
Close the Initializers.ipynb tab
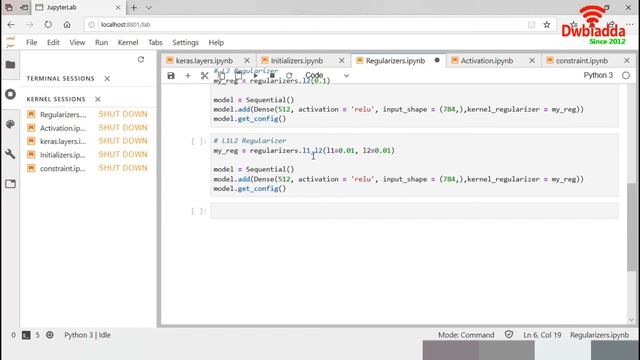click(x=342, y=60)
